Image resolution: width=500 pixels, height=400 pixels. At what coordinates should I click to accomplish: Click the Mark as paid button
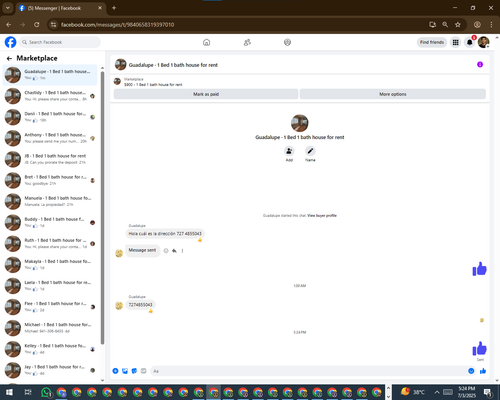[206, 94]
